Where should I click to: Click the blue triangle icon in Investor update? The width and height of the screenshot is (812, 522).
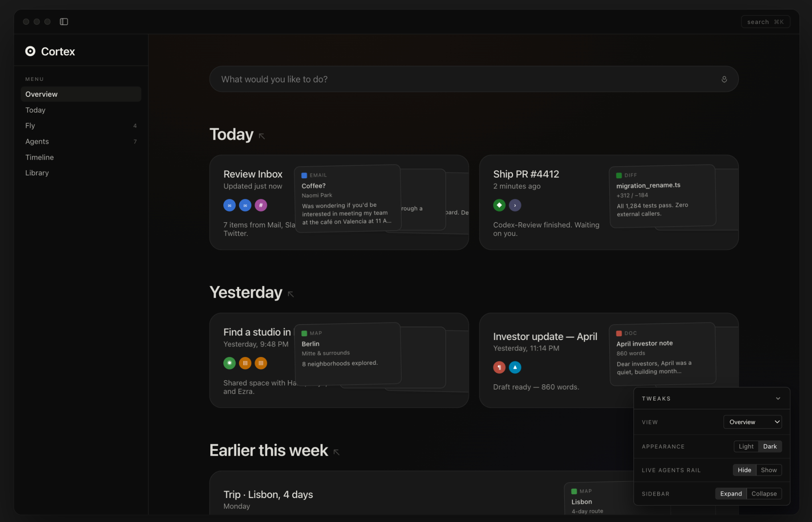point(515,367)
